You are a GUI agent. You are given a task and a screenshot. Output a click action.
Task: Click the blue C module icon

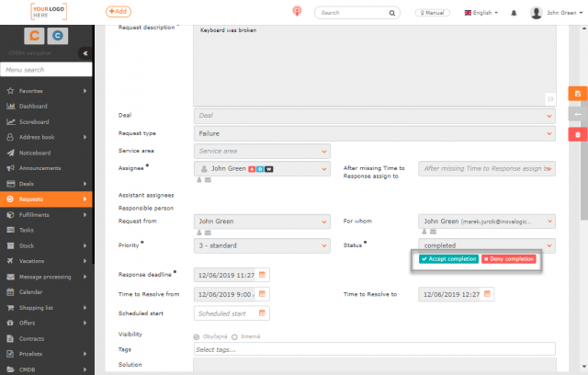click(57, 36)
